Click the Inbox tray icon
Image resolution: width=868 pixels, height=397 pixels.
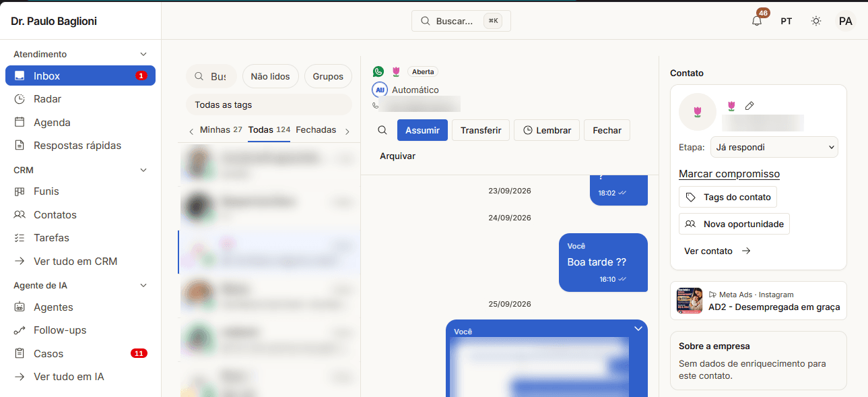click(20, 75)
